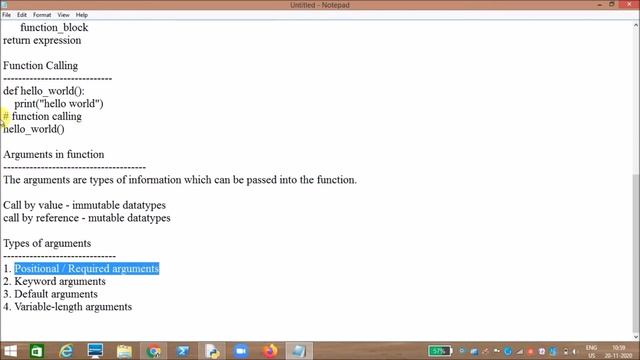Click 'call by reference - mutable datatypes' line
Viewport: 640px width, 360px height.
pyautogui.click(x=87, y=218)
